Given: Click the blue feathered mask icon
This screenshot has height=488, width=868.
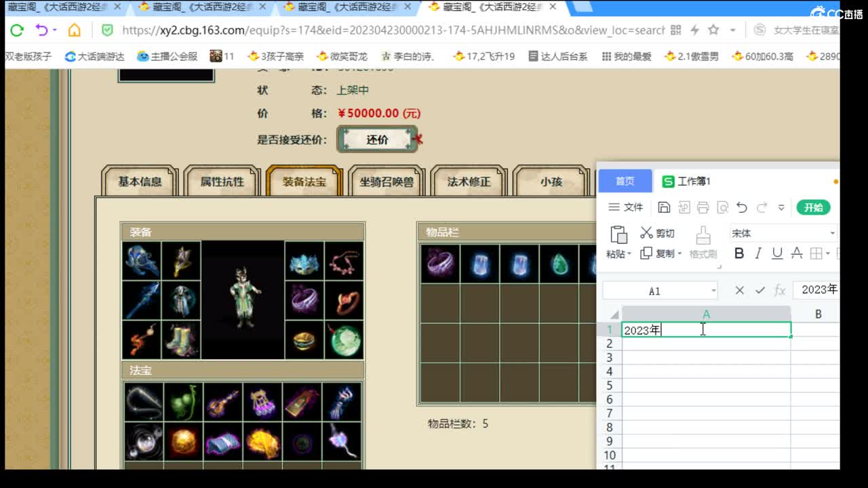Looking at the screenshot, I should (304, 261).
